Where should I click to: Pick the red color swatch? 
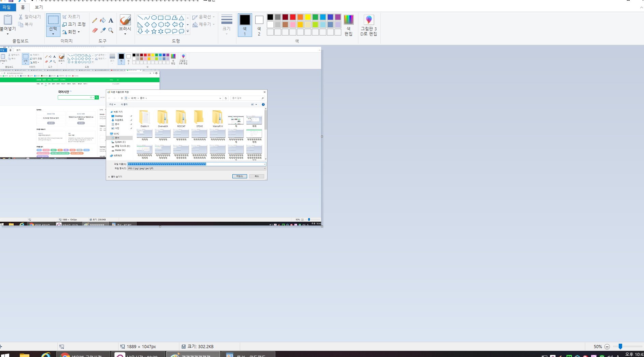[293, 17]
